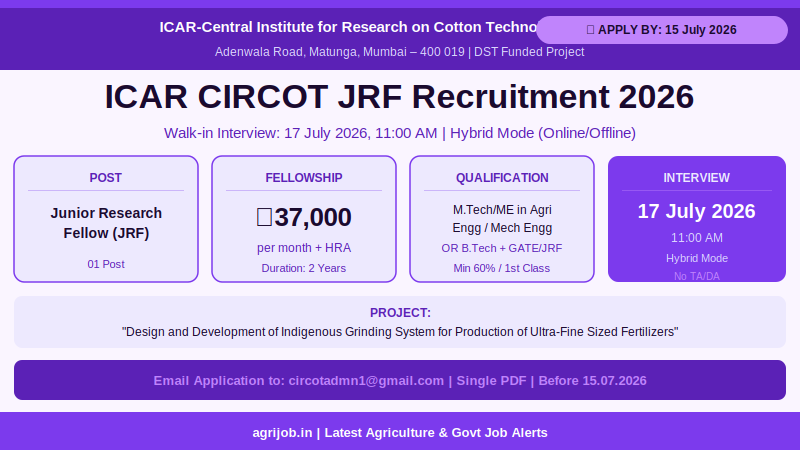Click the QUALIFICATION card heading
The image size is (800, 450).
point(502,178)
